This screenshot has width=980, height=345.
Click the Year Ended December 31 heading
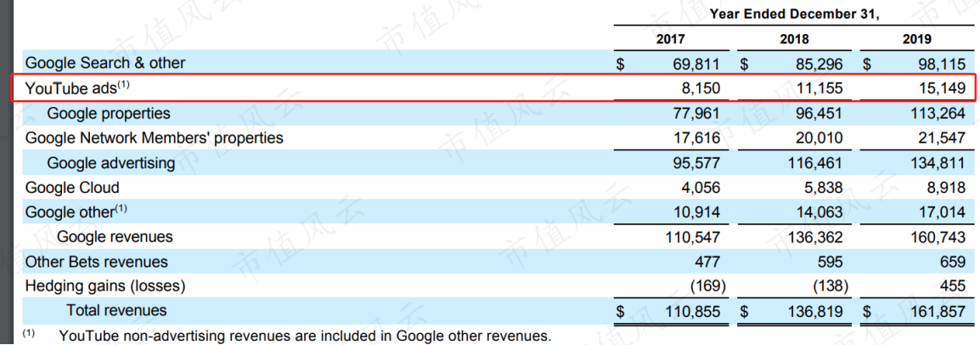pyautogui.click(x=794, y=14)
